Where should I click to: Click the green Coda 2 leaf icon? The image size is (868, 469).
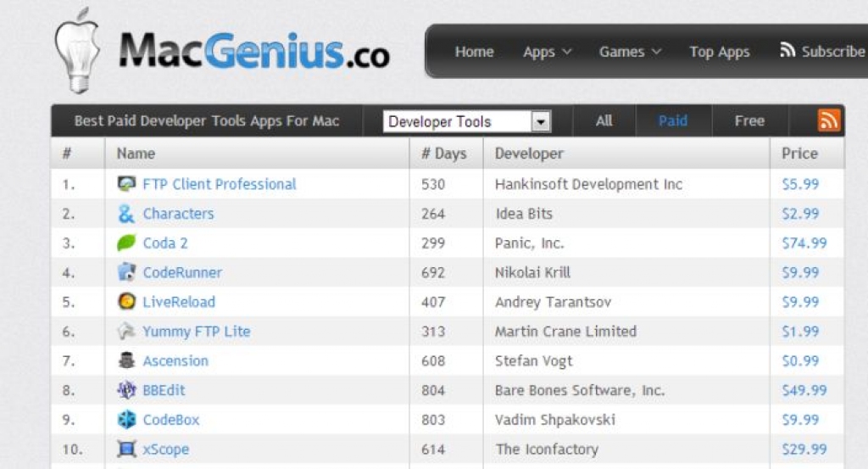click(126, 243)
